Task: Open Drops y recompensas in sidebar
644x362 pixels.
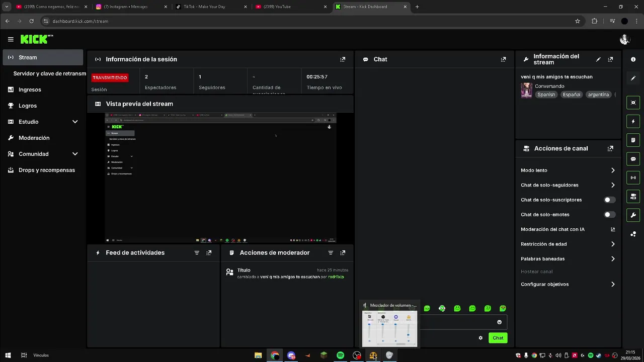Action: point(43,170)
